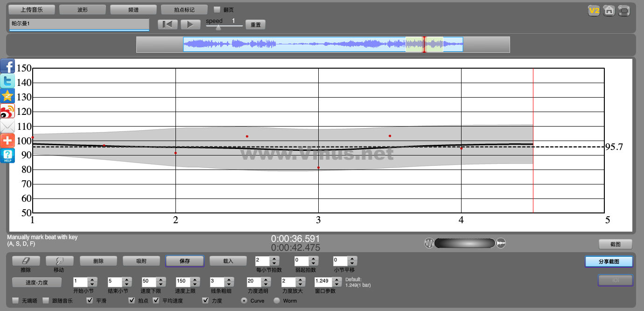
Task: Decrease the 结束小节 stepper value
Action: point(126,284)
